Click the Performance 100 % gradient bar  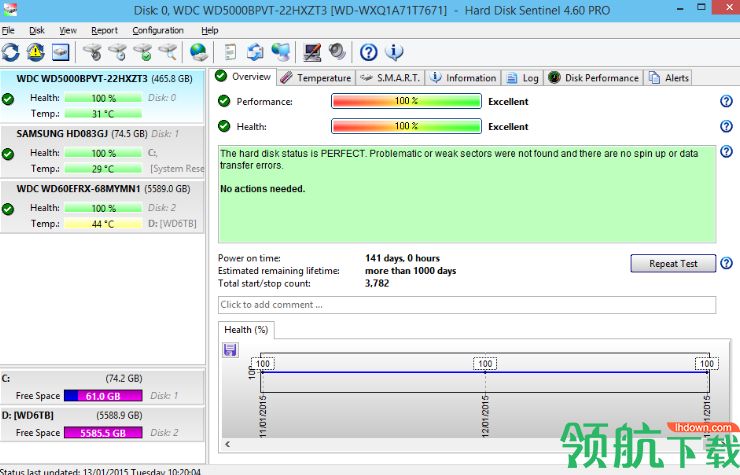click(406, 101)
